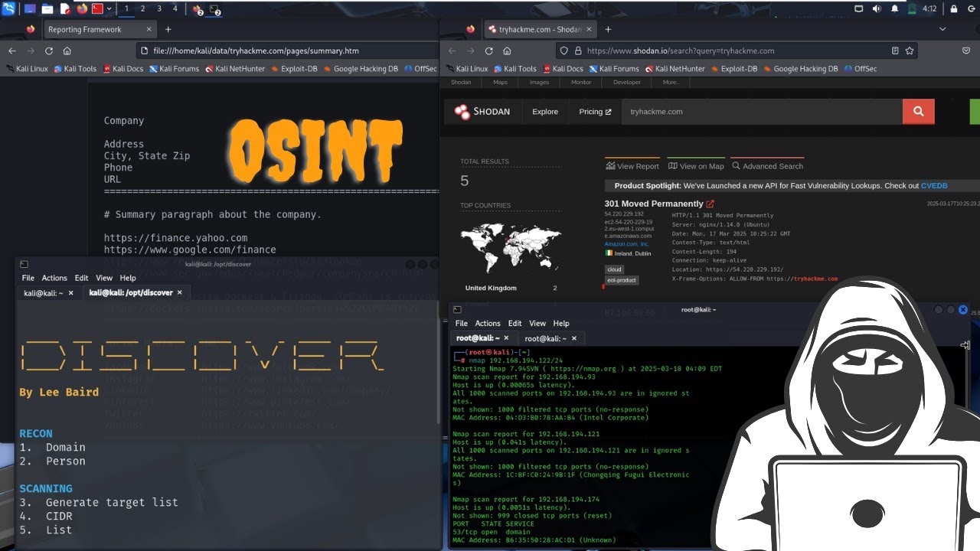
Task: Click the lock screen icon
Action: (x=954, y=9)
